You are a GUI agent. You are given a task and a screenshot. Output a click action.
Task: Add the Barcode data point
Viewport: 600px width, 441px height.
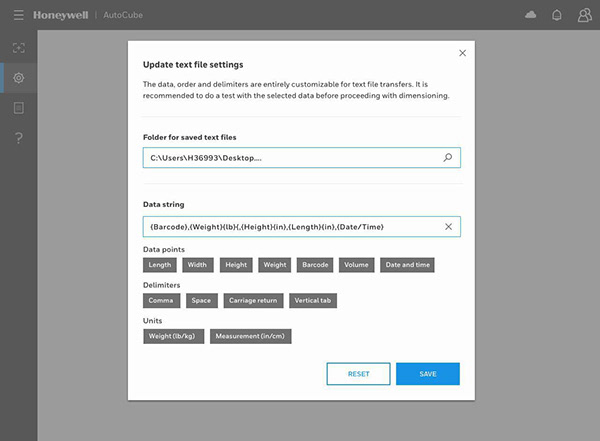[x=315, y=265]
